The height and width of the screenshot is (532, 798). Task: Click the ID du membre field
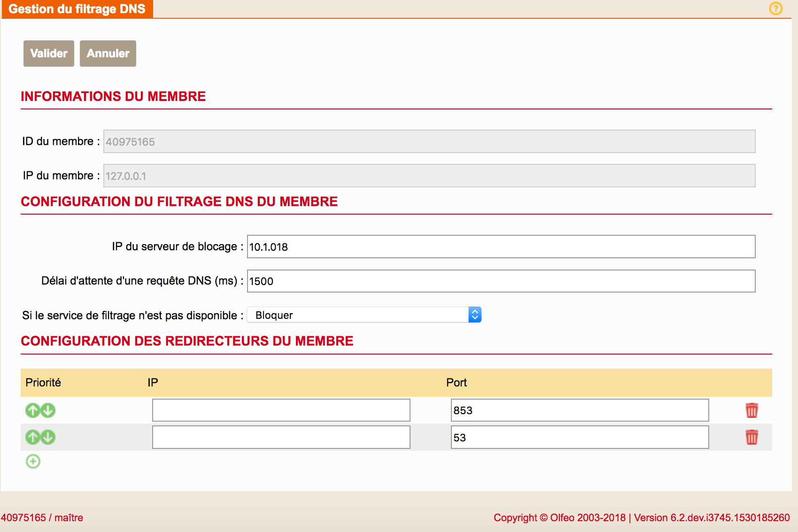tap(429, 141)
